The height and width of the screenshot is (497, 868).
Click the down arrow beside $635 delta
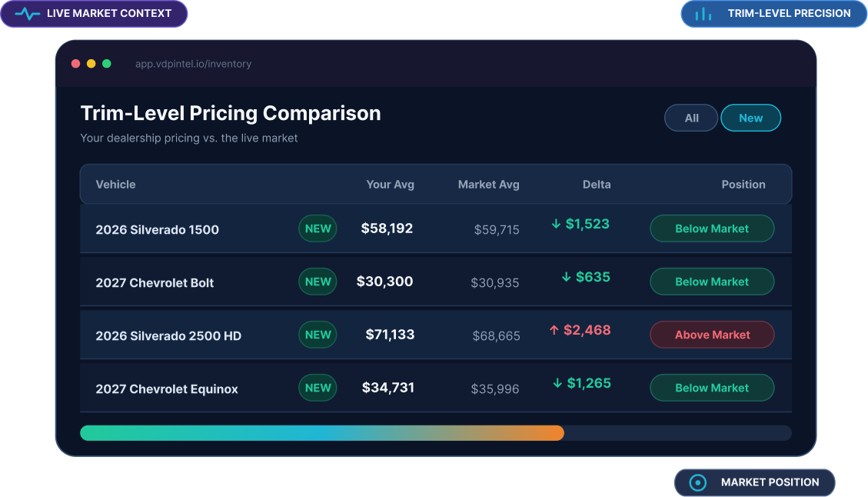(566, 277)
